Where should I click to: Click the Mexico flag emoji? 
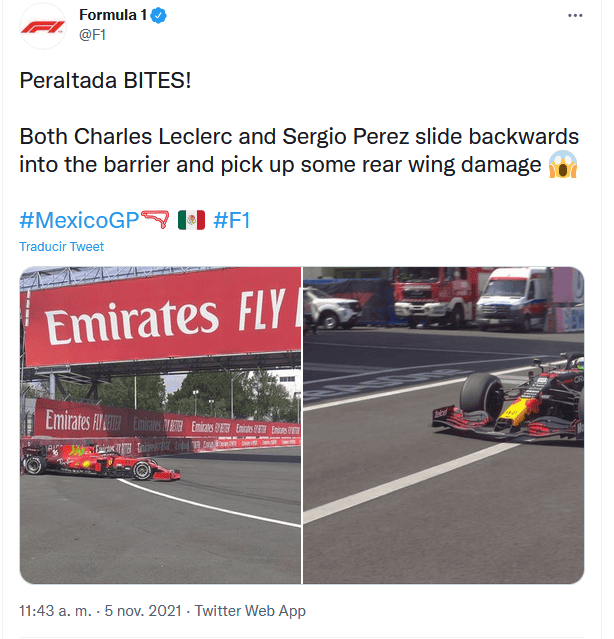coord(191,220)
